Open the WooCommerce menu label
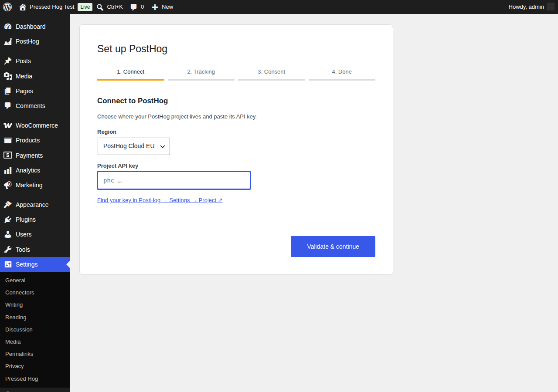The height and width of the screenshot is (392, 558). coord(37,125)
